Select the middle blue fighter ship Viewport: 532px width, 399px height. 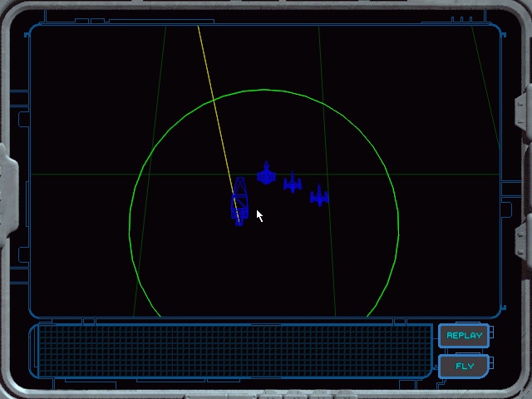tap(293, 183)
